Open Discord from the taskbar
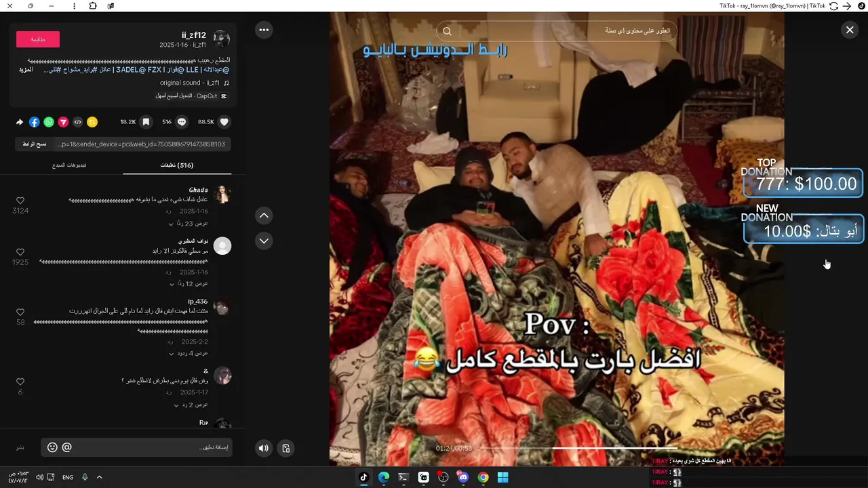Image resolution: width=868 pixels, height=488 pixels. click(x=463, y=477)
